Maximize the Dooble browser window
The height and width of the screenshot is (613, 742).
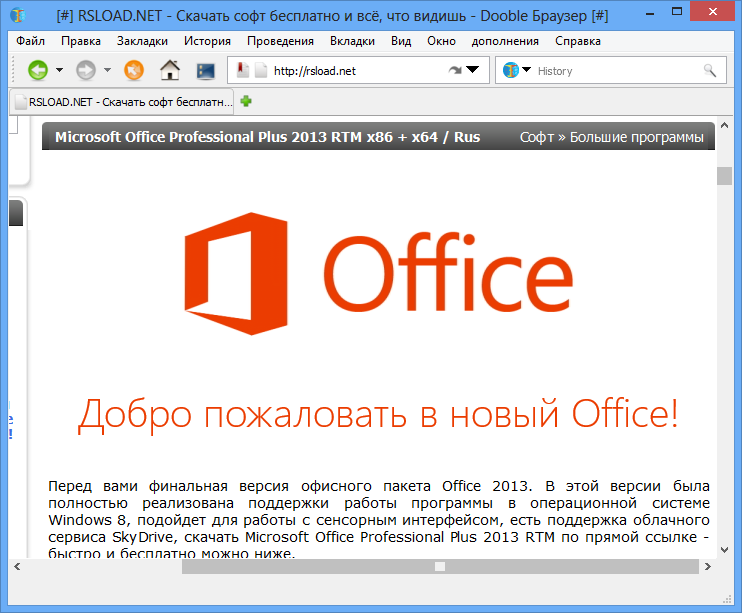[677, 12]
